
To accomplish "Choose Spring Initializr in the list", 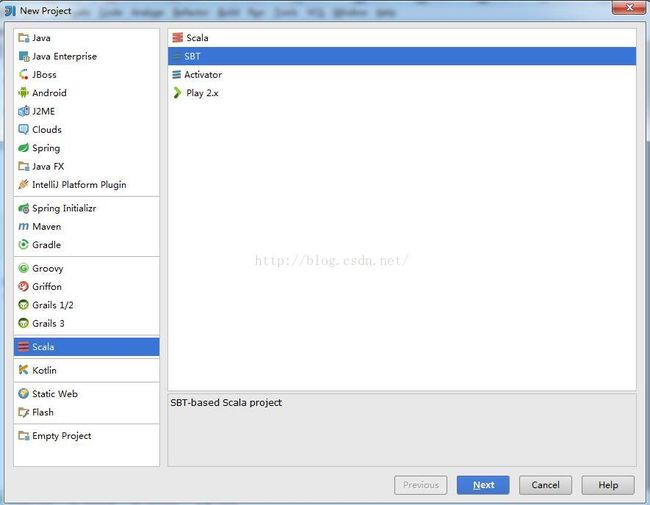I will click(x=86, y=208).
